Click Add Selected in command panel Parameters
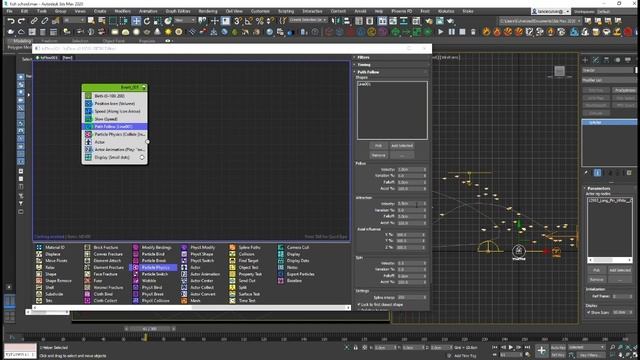The height and width of the screenshot is (360, 640). pos(620,270)
